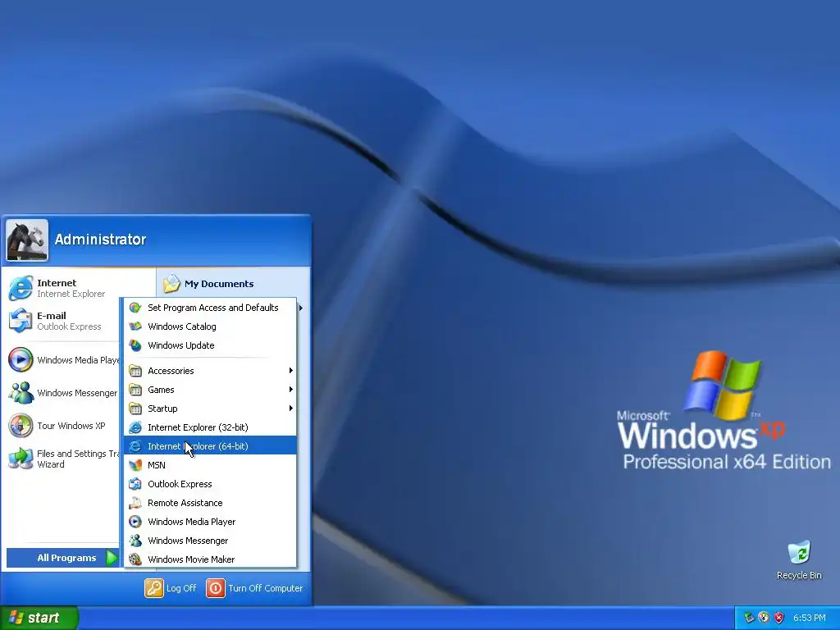Choose Windows Movie Maker from the list

click(210, 559)
